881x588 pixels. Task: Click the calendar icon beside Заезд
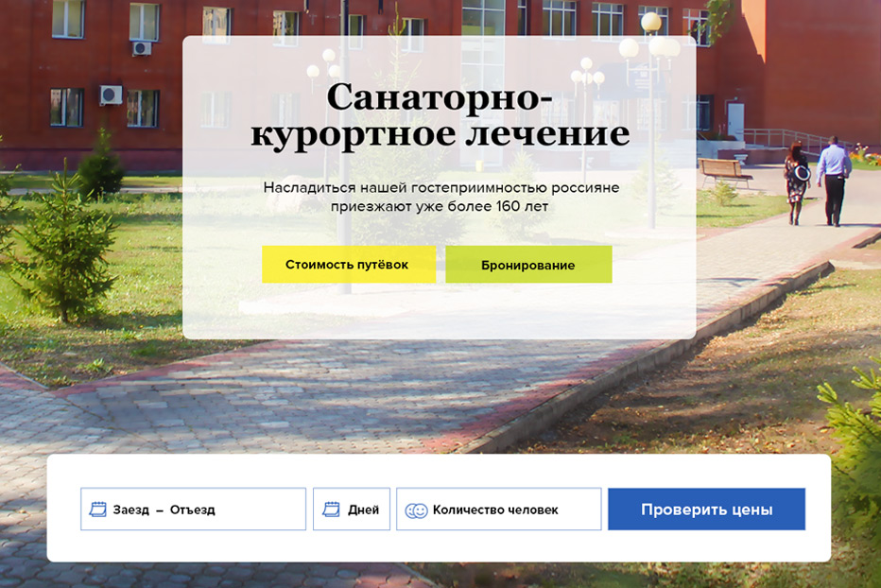[x=97, y=510]
